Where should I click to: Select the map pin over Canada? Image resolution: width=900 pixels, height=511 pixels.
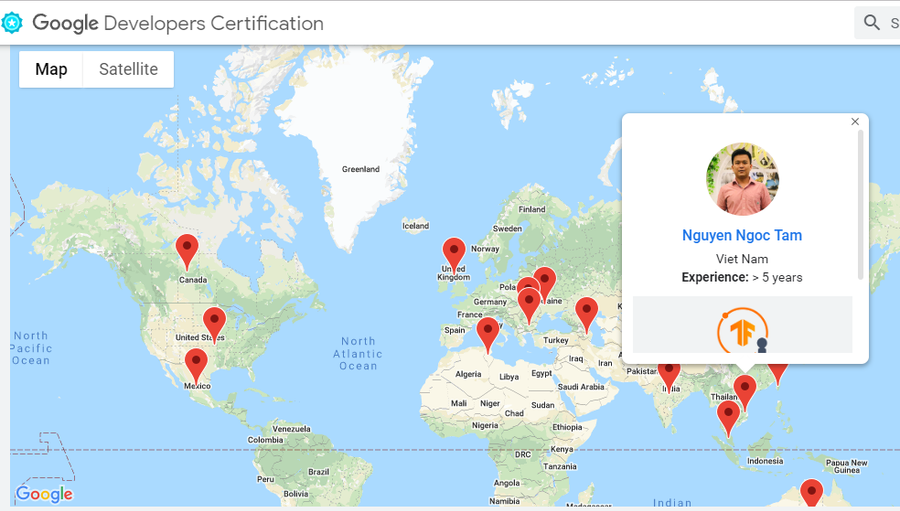[187, 251]
